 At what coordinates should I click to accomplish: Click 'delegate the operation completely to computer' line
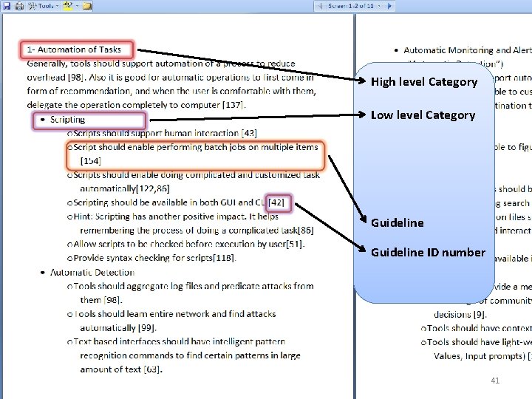coord(136,105)
